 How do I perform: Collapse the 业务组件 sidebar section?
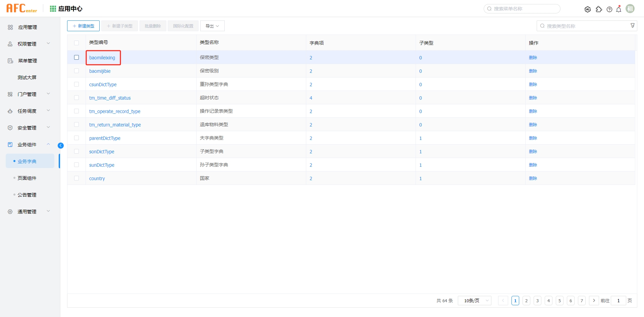coord(48,144)
